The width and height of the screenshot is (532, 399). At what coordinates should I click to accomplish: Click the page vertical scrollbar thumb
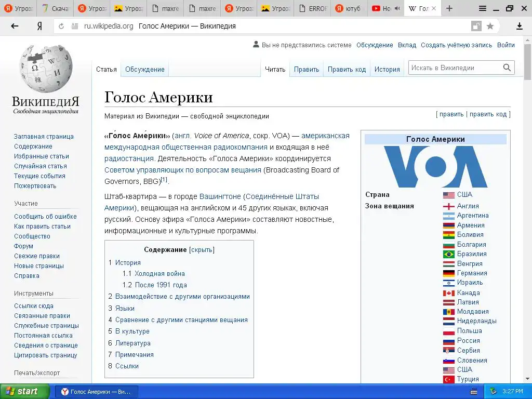(x=527, y=62)
